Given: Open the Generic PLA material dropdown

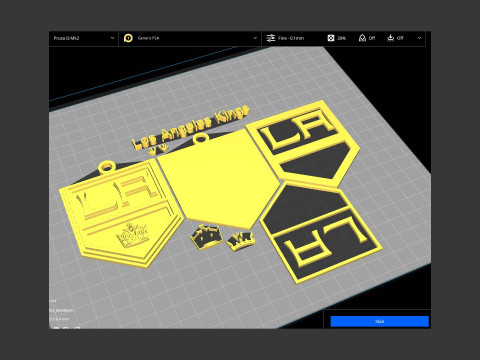Looking at the screenshot, I should point(190,38).
